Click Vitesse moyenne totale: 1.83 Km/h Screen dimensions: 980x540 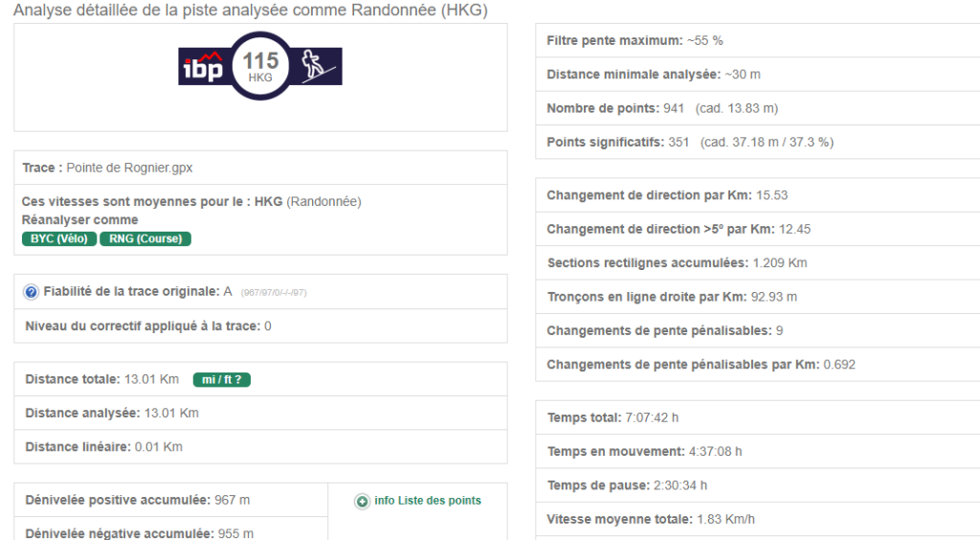click(x=651, y=519)
